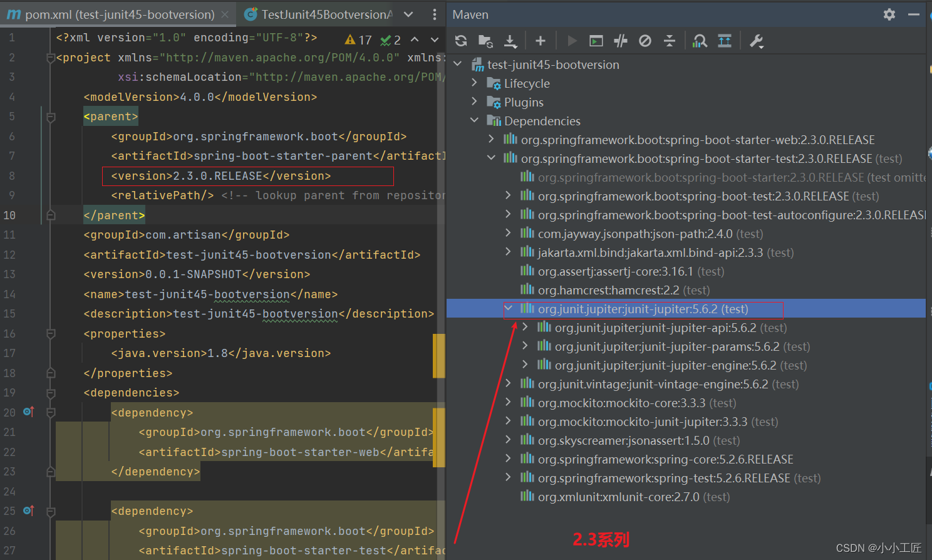Click library icon of hamcrest row
Viewport: 932px width, 560px height.
[x=527, y=289]
